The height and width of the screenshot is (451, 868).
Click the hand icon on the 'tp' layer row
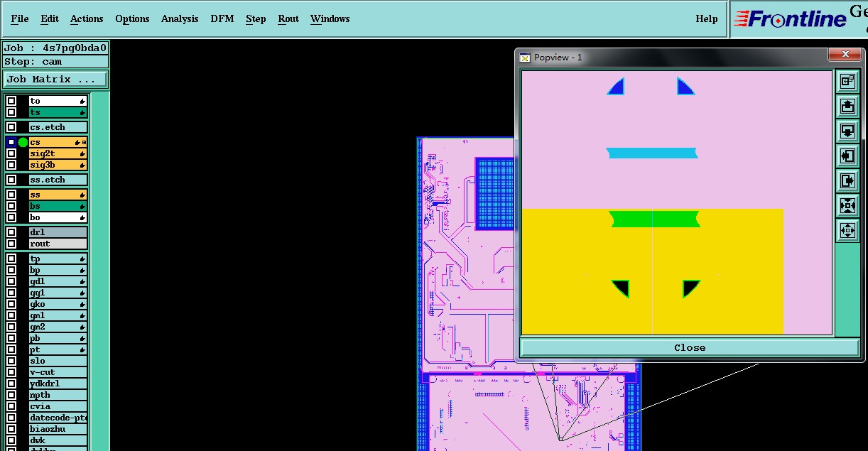(x=82, y=259)
